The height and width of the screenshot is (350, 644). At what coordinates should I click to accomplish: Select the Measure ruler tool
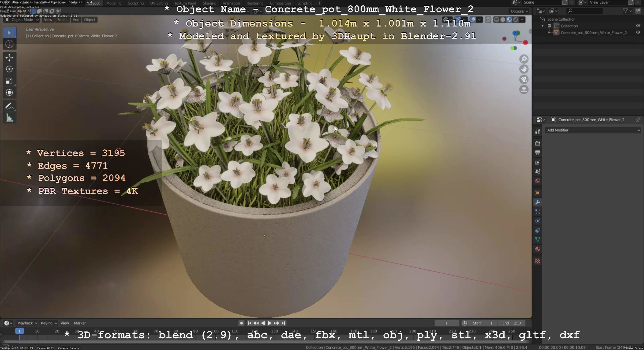pos(10,118)
